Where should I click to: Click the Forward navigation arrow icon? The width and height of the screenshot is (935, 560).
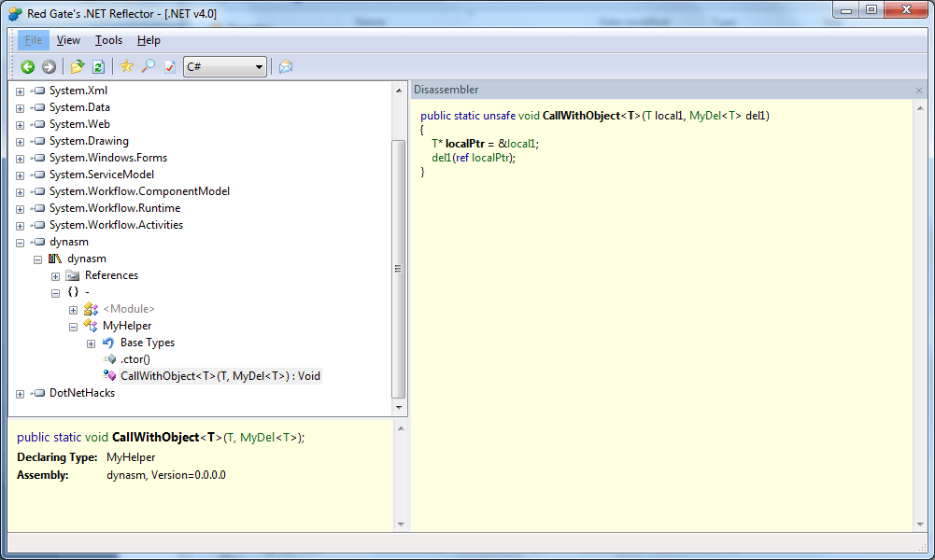(49, 66)
